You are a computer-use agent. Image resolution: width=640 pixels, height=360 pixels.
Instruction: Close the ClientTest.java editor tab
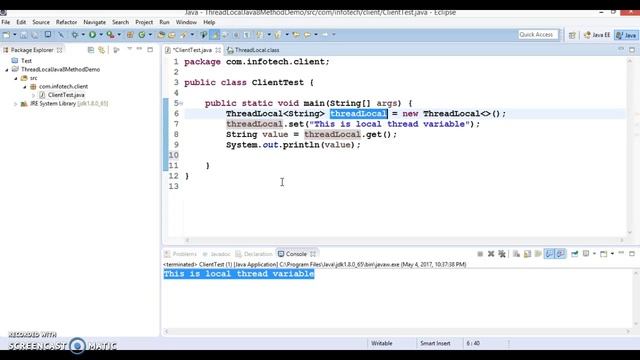click(218, 50)
